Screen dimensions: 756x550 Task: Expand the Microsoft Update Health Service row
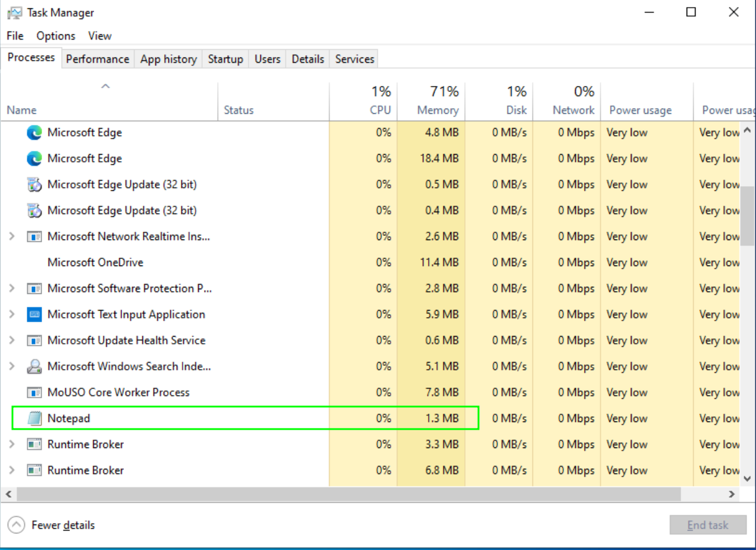[x=12, y=341]
